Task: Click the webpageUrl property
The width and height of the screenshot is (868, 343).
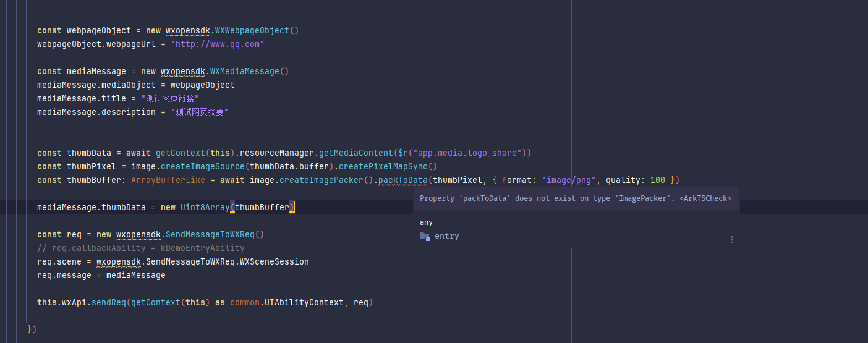Action: coord(131,44)
